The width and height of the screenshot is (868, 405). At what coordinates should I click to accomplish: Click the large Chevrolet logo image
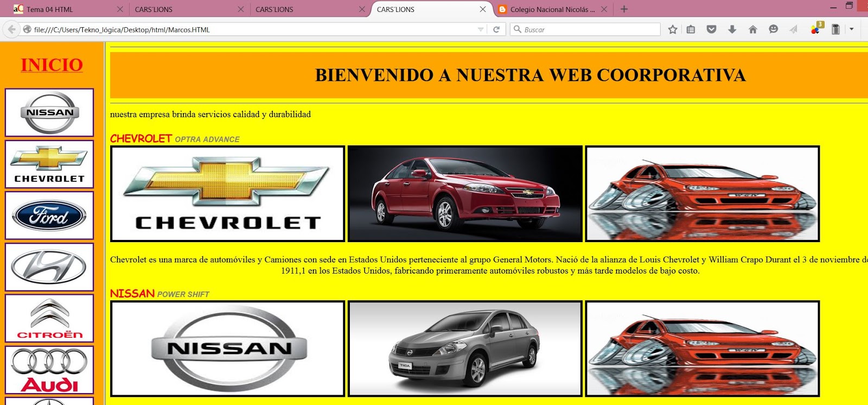(227, 194)
